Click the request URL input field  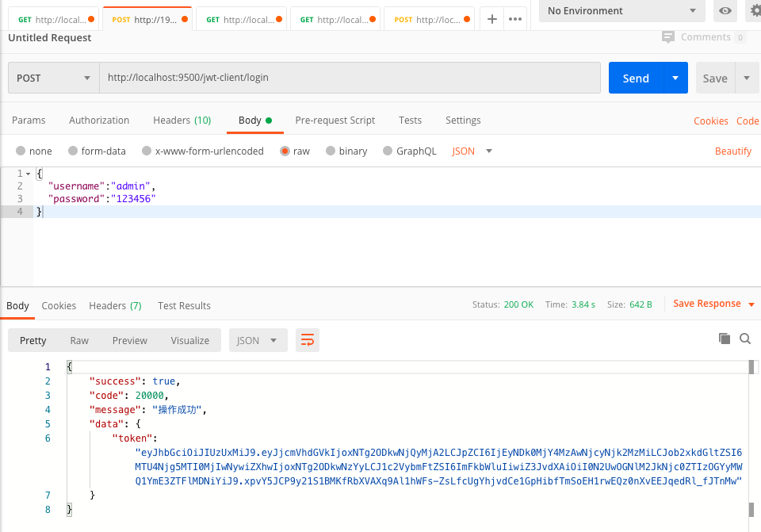pyautogui.click(x=349, y=78)
